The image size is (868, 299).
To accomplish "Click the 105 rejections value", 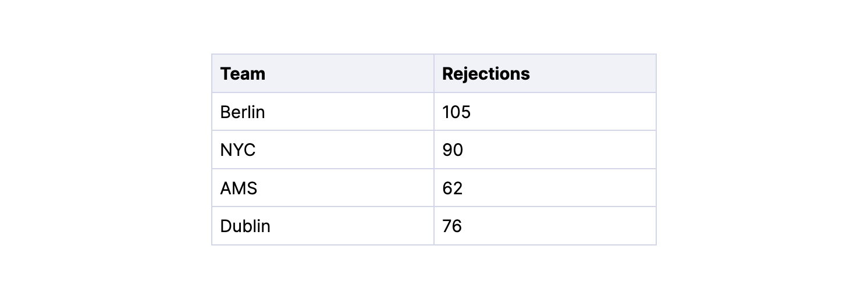I will [x=545, y=112].
